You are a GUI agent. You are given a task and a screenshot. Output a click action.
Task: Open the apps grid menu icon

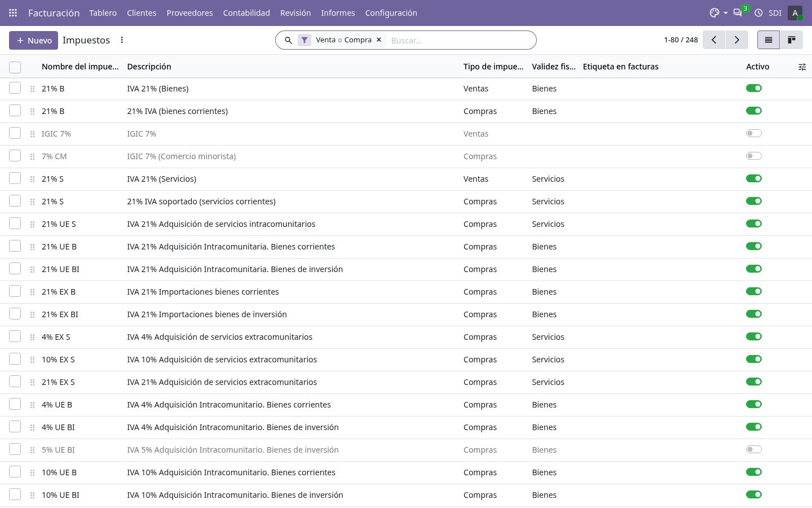pyautogui.click(x=13, y=12)
